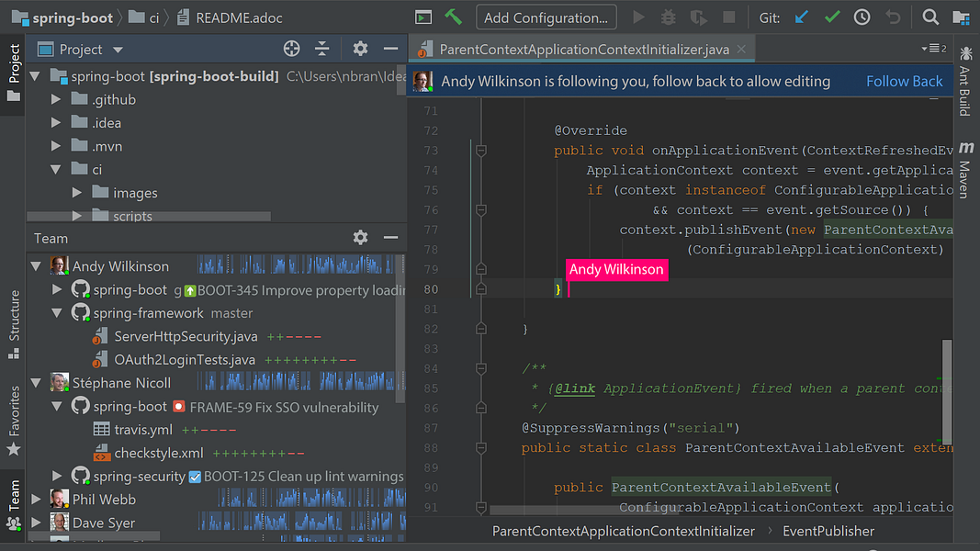Image resolution: width=980 pixels, height=551 pixels.
Task: Expand the .github folder
Action: pyautogui.click(x=57, y=99)
